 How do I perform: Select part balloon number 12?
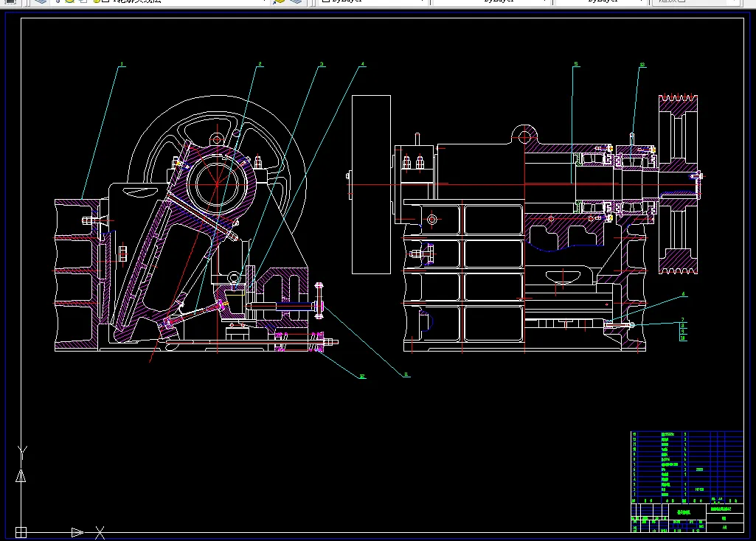tap(361, 376)
